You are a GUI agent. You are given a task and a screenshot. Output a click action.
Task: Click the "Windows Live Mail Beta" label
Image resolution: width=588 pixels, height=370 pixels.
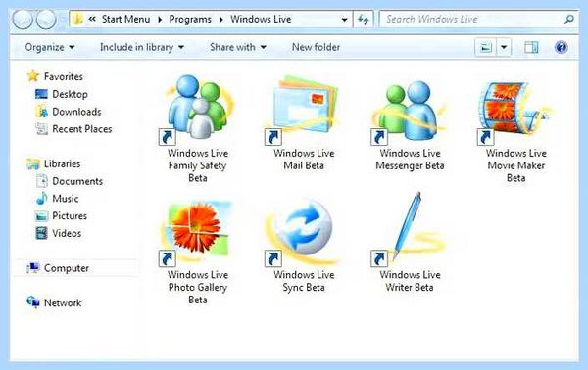(x=304, y=160)
